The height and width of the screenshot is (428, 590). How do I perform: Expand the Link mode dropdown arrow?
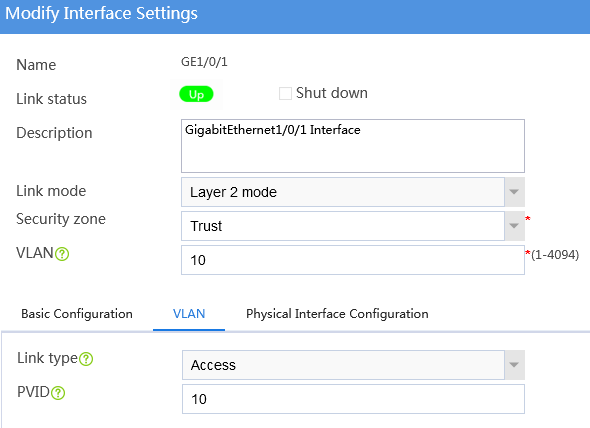[514, 192]
